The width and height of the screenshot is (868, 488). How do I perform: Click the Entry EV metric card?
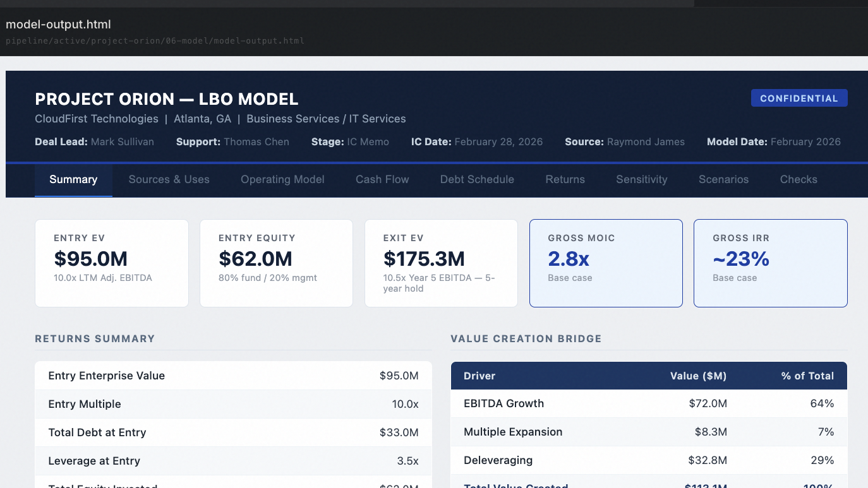(x=111, y=263)
